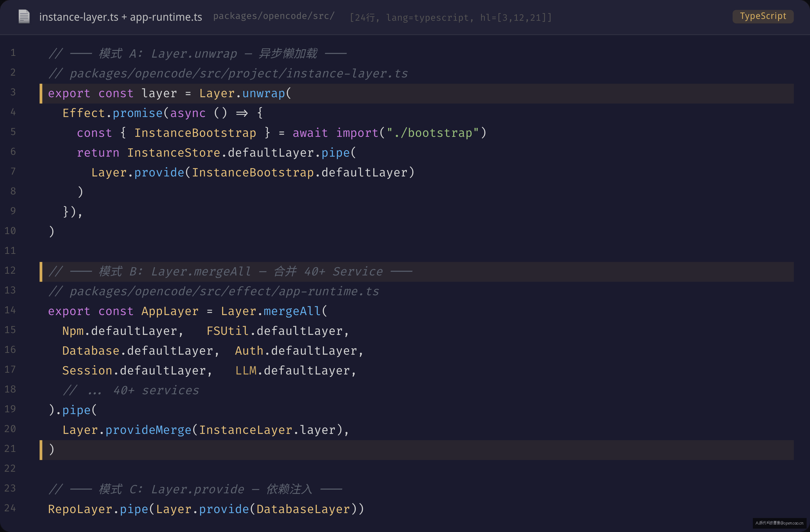
Task: Click the pipe call on line 19
Action: [x=76, y=410]
